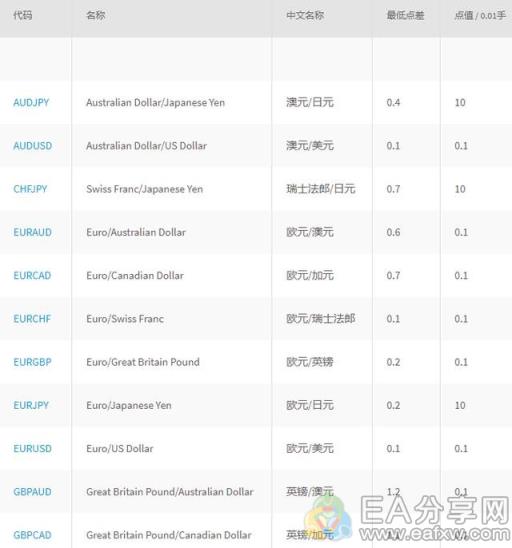
Task: Click the 0.2 spread value for EURGBP
Action: click(x=393, y=362)
